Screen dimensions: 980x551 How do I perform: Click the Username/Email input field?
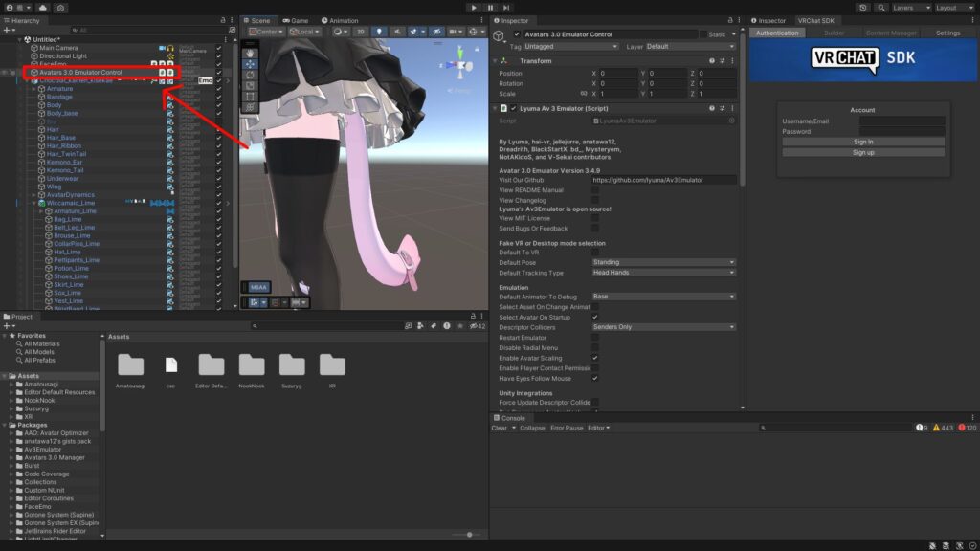[902, 121]
